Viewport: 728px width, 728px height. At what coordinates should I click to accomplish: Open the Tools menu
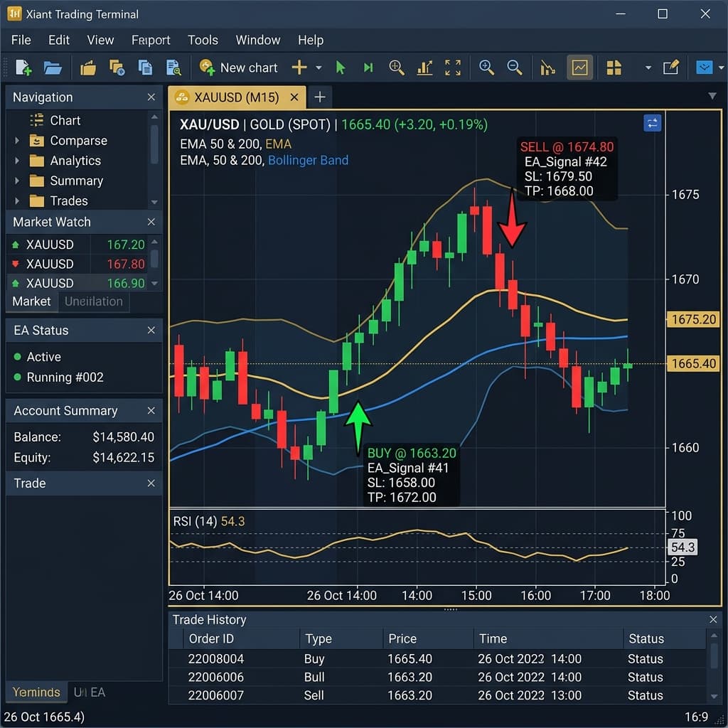(x=203, y=40)
